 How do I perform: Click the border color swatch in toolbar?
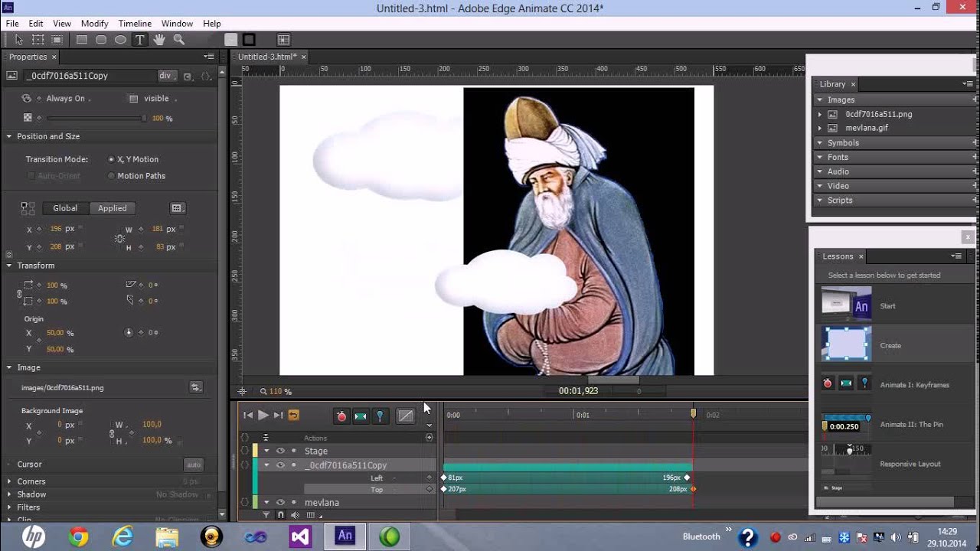click(249, 40)
